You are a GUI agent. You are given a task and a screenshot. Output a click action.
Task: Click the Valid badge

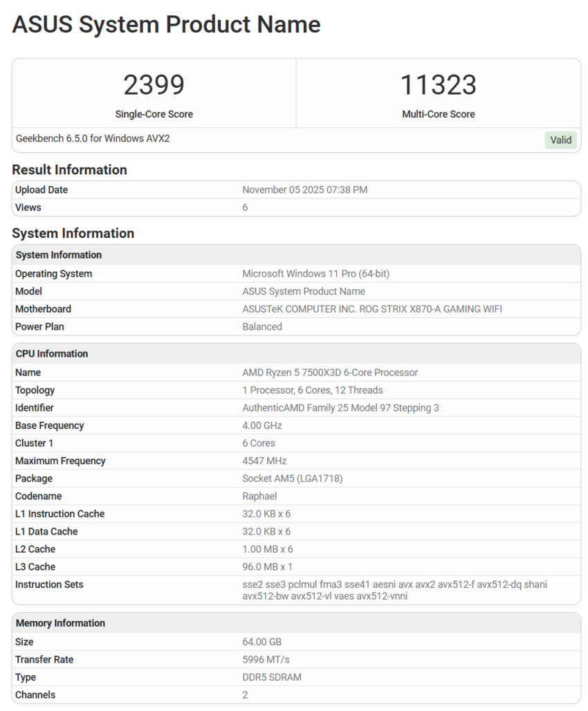(560, 140)
